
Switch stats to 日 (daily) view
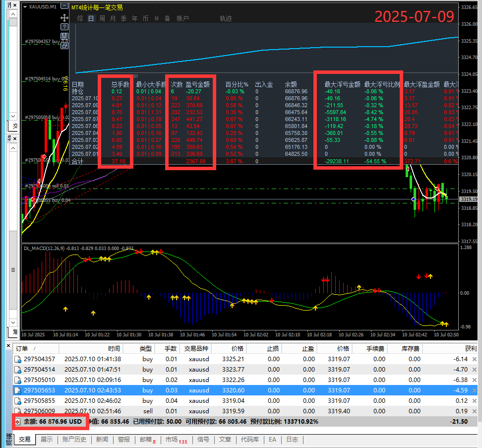[x=91, y=18]
